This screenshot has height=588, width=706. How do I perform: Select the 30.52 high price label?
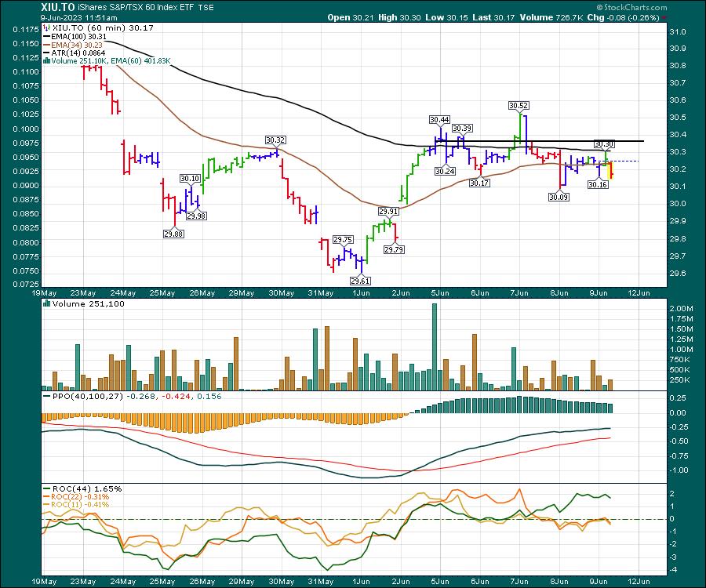pyautogui.click(x=518, y=105)
